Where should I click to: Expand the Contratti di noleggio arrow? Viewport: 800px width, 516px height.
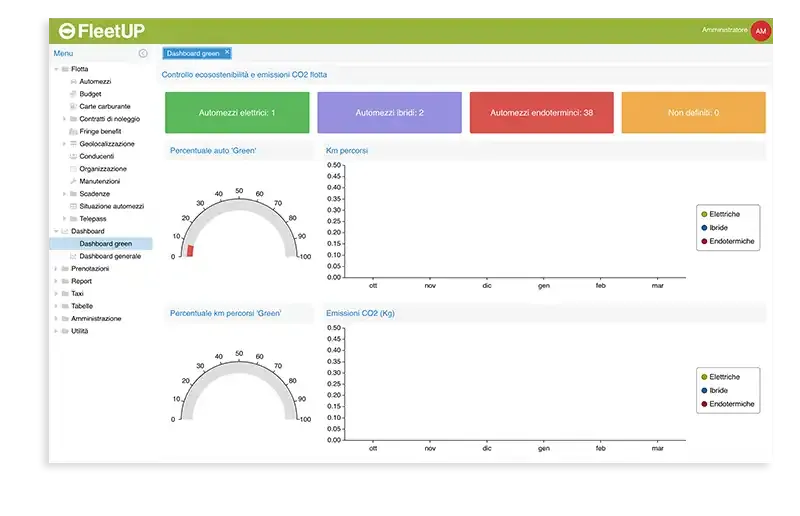click(64, 119)
